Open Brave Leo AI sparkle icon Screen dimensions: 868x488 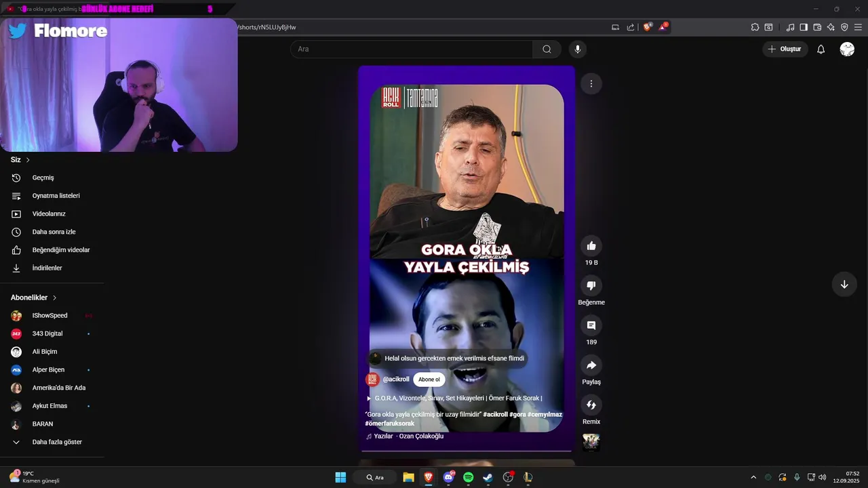pyautogui.click(x=831, y=27)
